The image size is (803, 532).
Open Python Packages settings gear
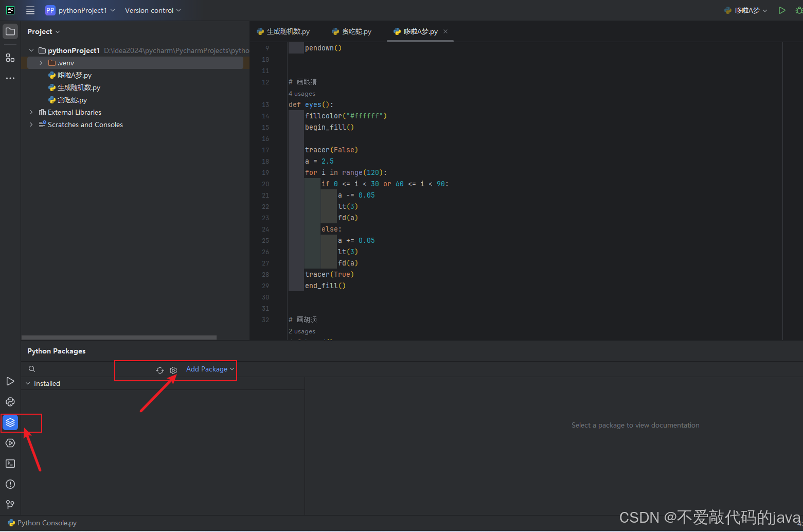(173, 370)
